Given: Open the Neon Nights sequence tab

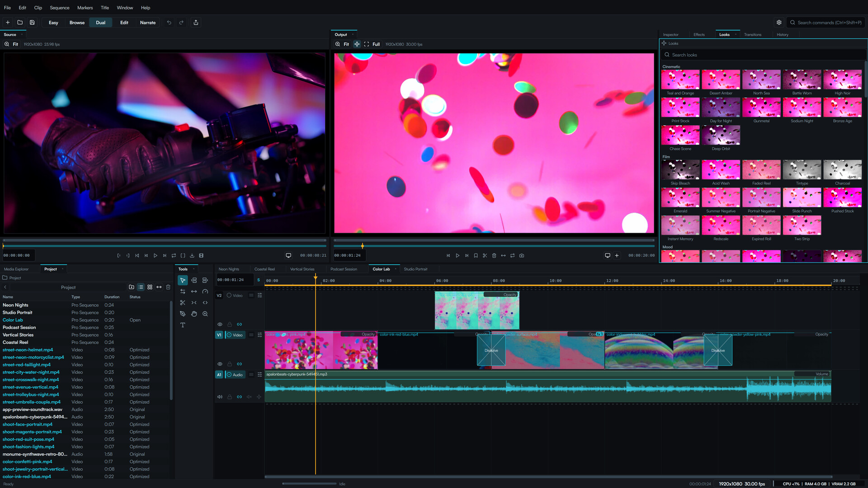Looking at the screenshot, I should [229, 269].
